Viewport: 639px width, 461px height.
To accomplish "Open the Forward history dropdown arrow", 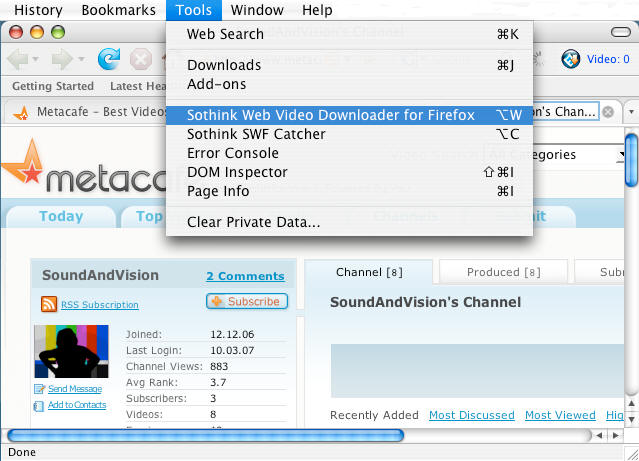I will coord(81,60).
